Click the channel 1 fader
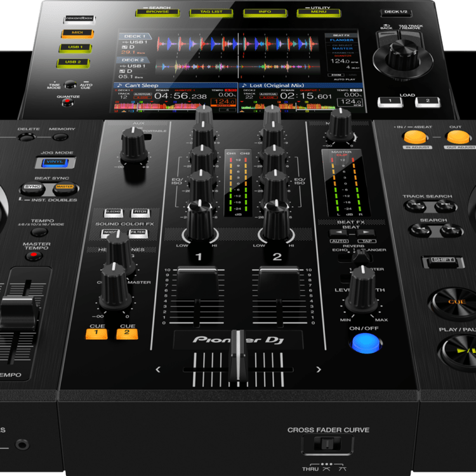Image resolution: width=476 pixels, height=476 pixels. point(197,284)
